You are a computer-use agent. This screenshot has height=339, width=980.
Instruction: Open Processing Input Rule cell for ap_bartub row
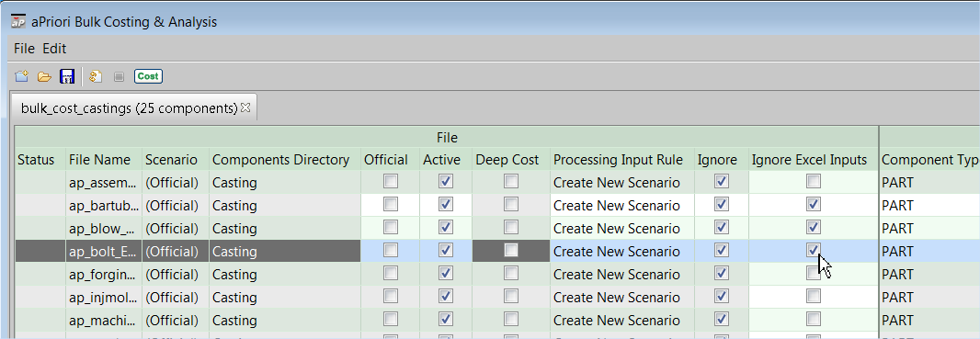(621, 206)
